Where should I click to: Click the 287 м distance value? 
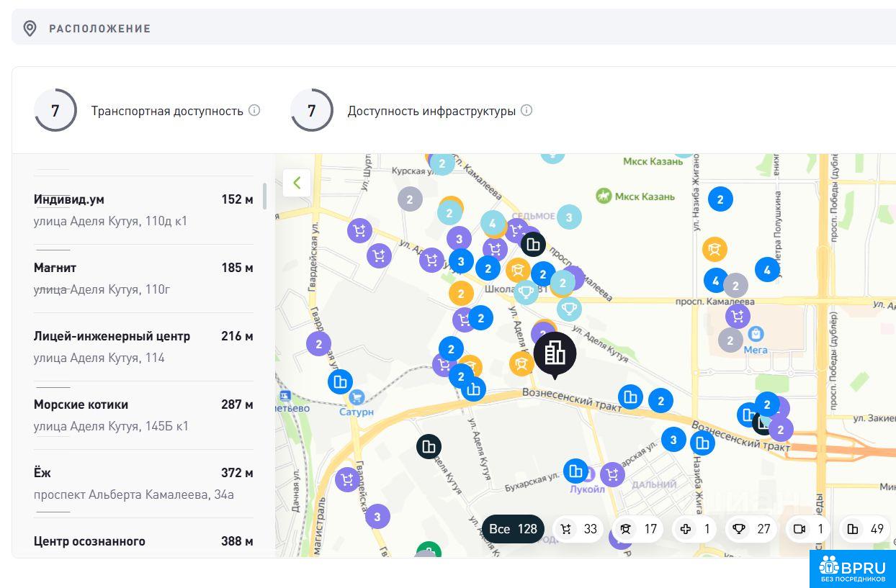pos(237,404)
